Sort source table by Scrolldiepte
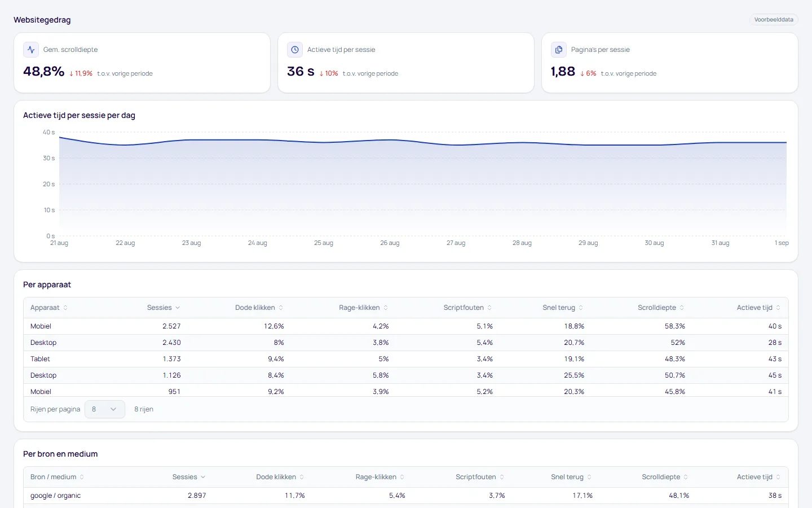This screenshot has height=508, width=812. [x=665, y=477]
